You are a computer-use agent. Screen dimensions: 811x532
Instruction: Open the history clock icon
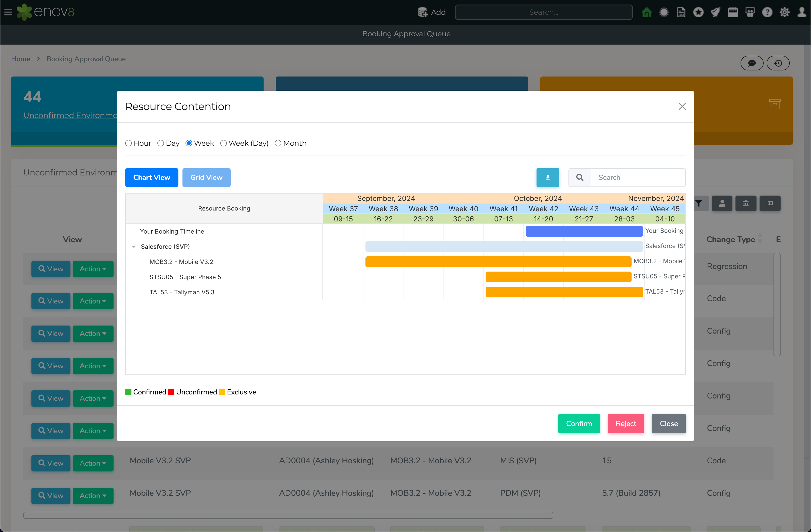tap(778, 63)
